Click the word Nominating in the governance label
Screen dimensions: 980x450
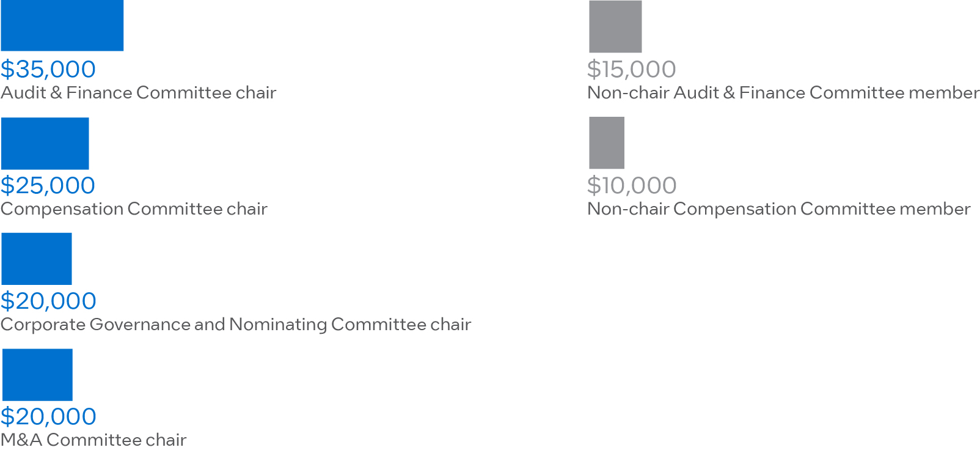tap(278, 325)
